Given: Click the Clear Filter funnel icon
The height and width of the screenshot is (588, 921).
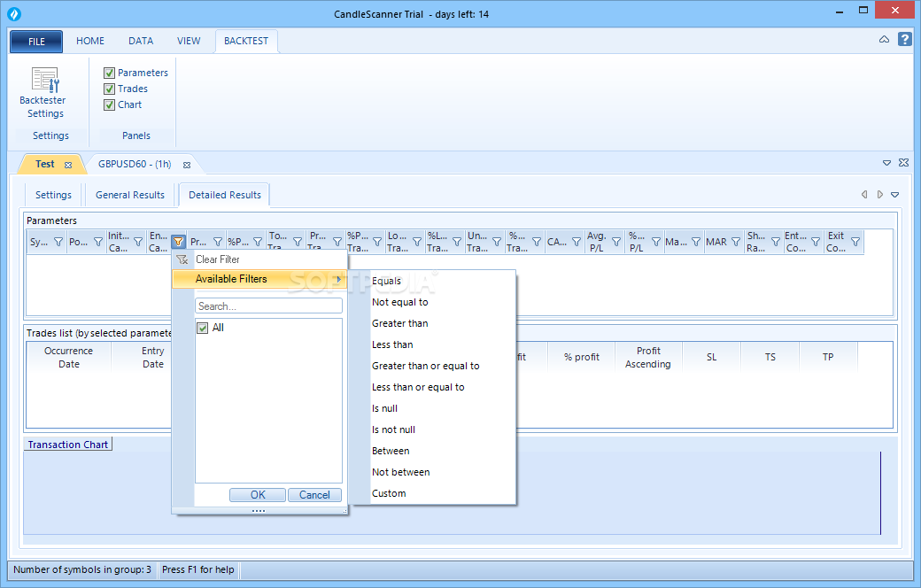Looking at the screenshot, I should point(182,259).
